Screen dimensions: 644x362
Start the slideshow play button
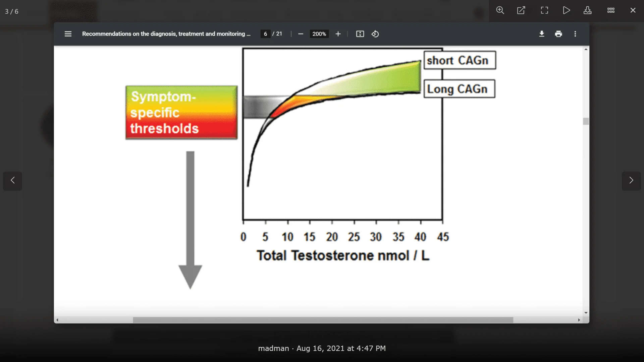tap(566, 10)
